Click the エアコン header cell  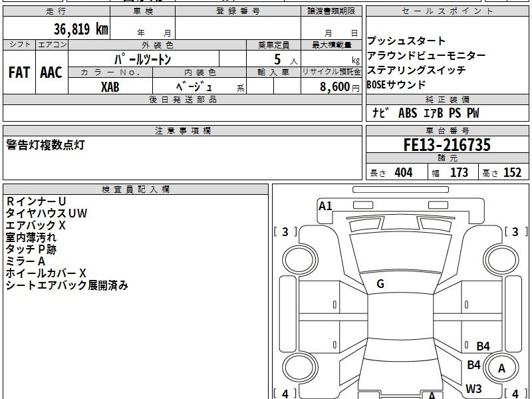point(52,45)
